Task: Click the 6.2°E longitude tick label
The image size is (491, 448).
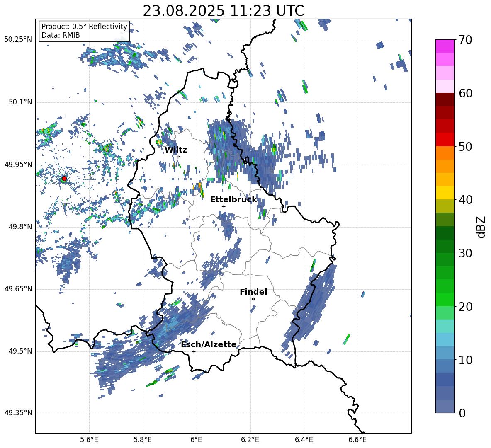Action: (x=250, y=440)
